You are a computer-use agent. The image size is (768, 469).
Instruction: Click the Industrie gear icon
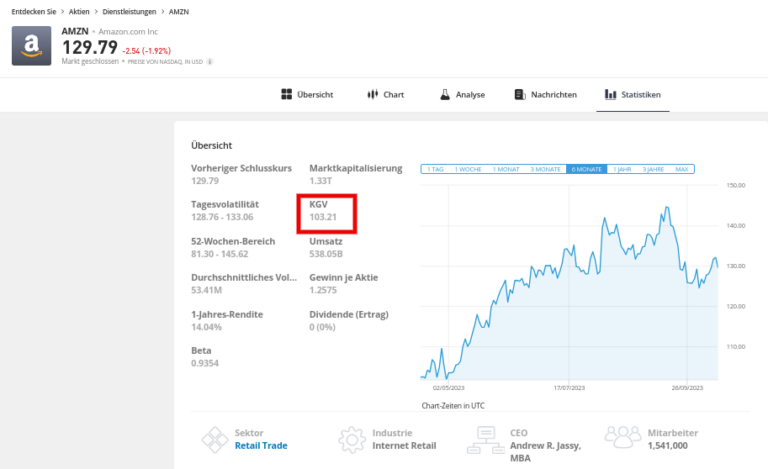coord(352,440)
